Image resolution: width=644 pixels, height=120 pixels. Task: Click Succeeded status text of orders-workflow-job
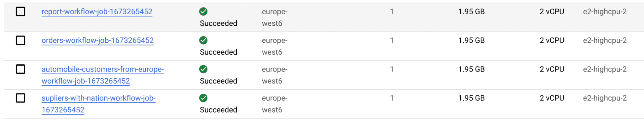(x=218, y=52)
